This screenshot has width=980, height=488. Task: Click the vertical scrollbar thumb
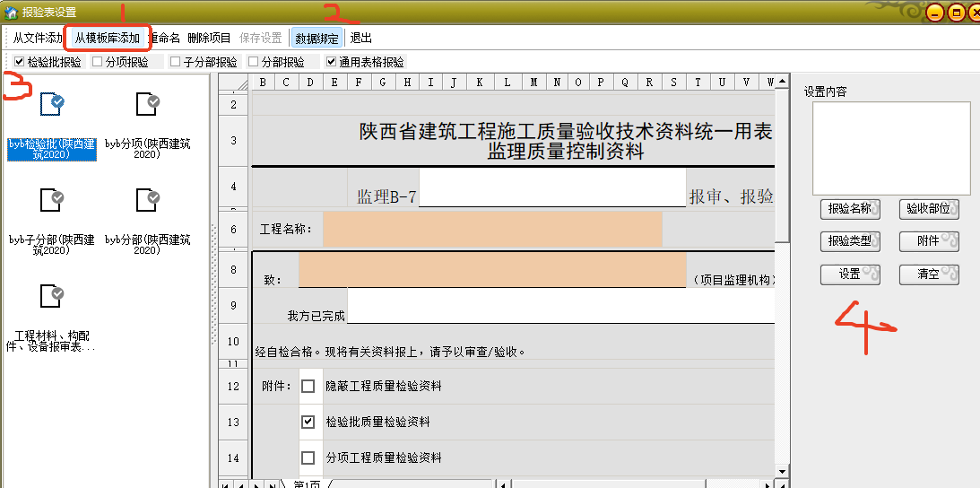tap(781, 165)
